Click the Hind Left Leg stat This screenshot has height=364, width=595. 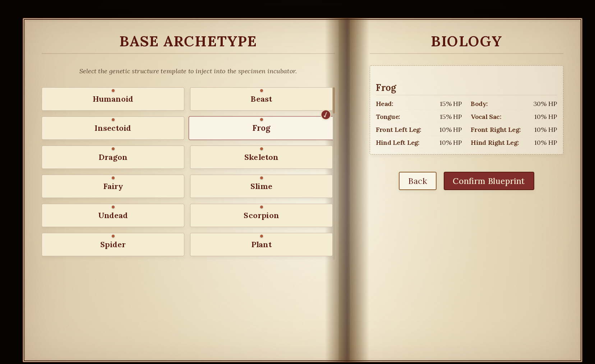419,143
